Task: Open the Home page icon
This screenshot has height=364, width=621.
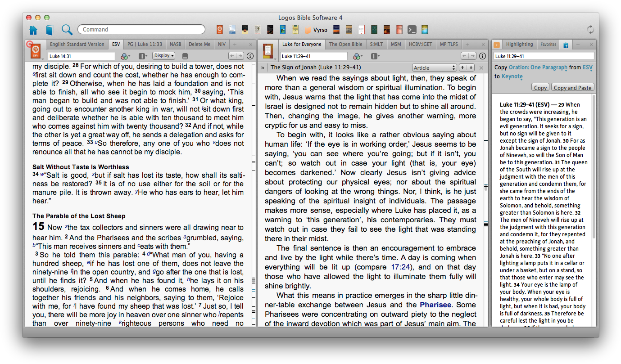Action: (x=33, y=30)
